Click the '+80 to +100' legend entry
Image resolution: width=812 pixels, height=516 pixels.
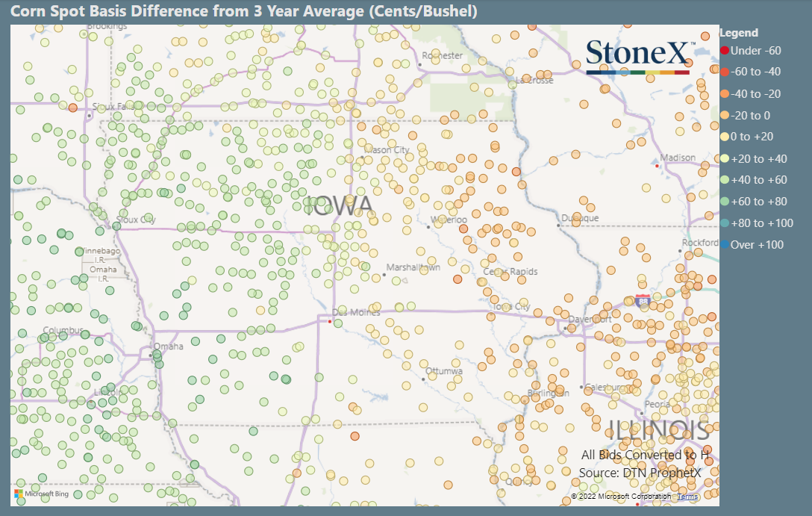point(757,223)
